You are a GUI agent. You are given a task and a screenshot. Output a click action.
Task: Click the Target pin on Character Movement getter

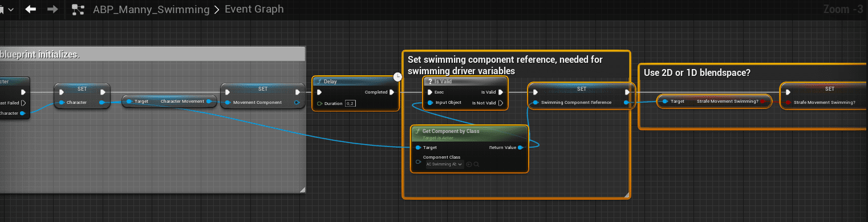point(129,102)
